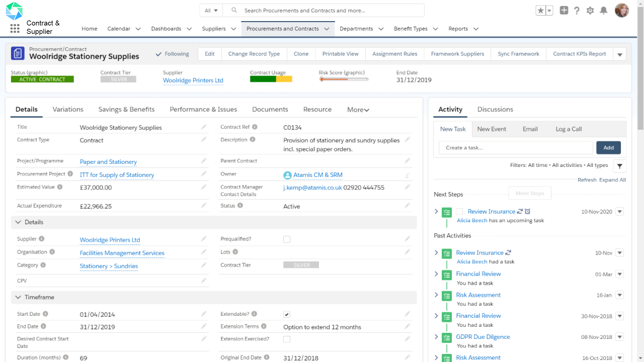644x362 pixels.
Task: Click the Risk Score slider graphic
Action: click(x=344, y=79)
